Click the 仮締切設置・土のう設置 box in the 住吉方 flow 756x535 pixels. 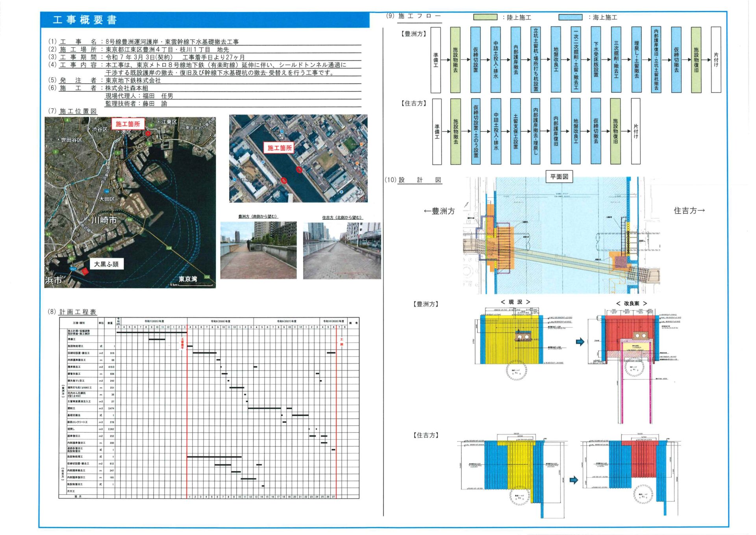click(476, 131)
